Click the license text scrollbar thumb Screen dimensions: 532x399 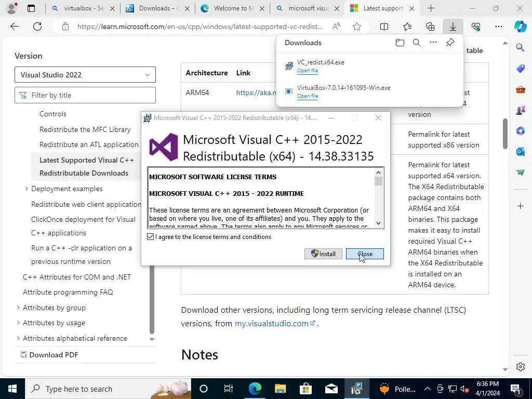point(378,181)
